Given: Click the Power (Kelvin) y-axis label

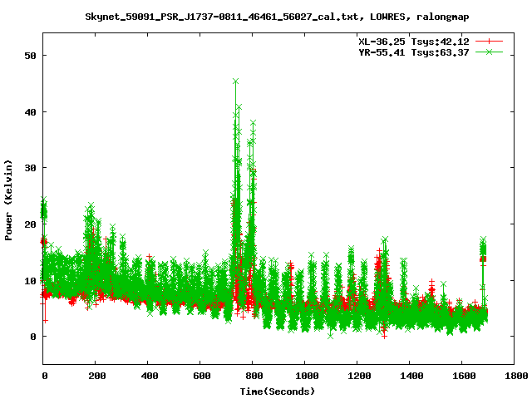Looking at the screenshot, I should tap(8, 200).
